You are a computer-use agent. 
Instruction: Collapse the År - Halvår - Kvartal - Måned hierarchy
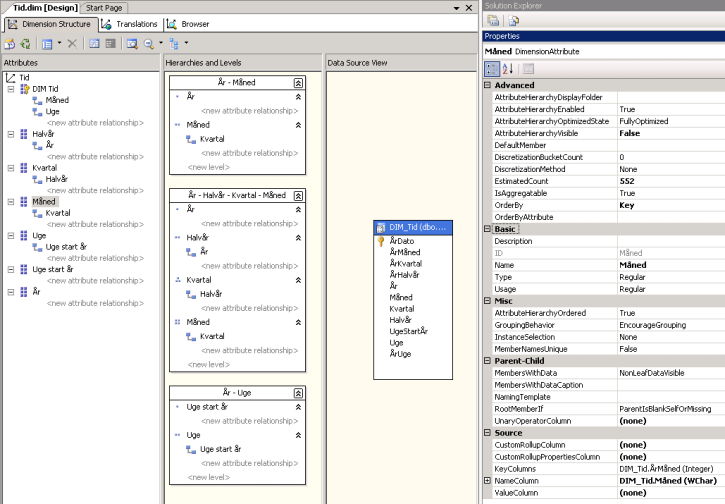[x=298, y=196]
